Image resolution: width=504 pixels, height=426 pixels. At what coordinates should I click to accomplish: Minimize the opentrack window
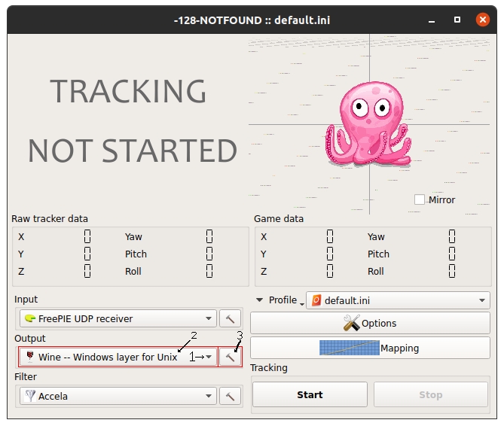coord(432,19)
